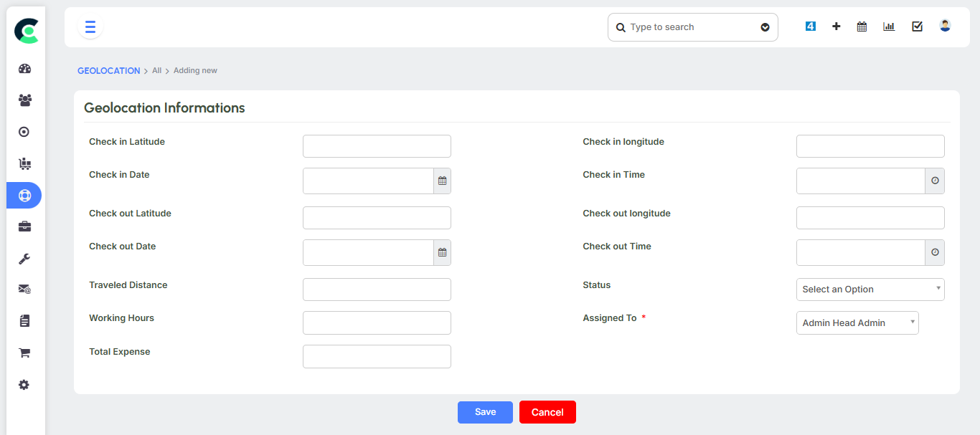This screenshot has height=435, width=980.
Task: Click the GEOLOCATION breadcrumb link
Action: coord(108,70)
